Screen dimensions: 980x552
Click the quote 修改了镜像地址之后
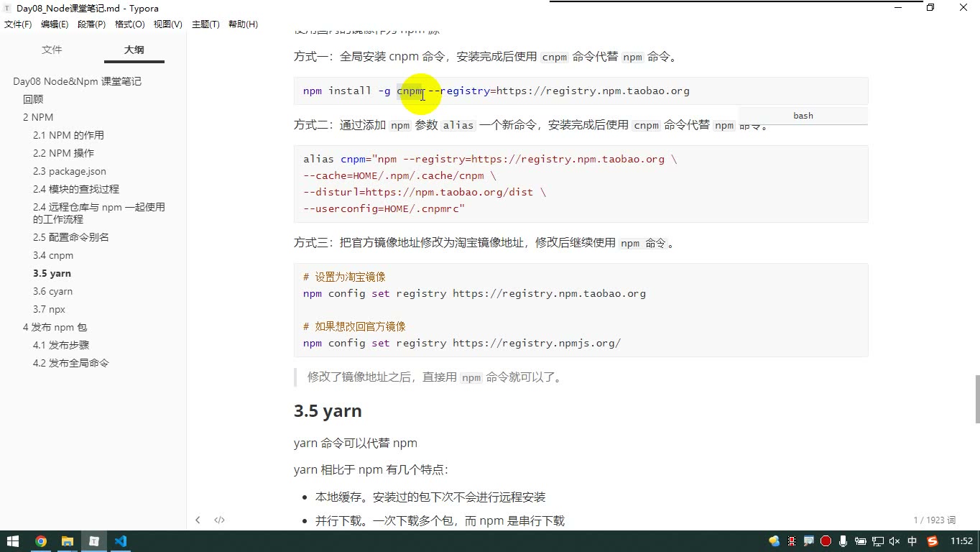(435, 377)
